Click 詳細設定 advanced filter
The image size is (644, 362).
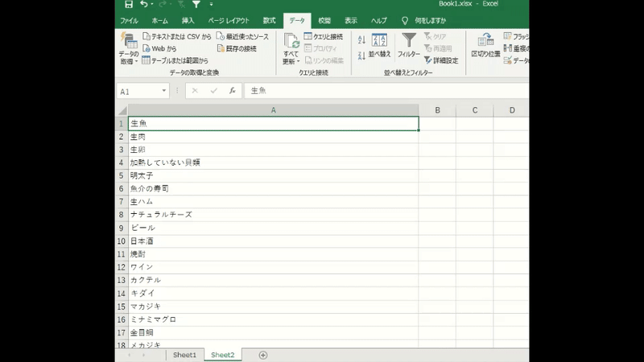(x=441, y=60)
